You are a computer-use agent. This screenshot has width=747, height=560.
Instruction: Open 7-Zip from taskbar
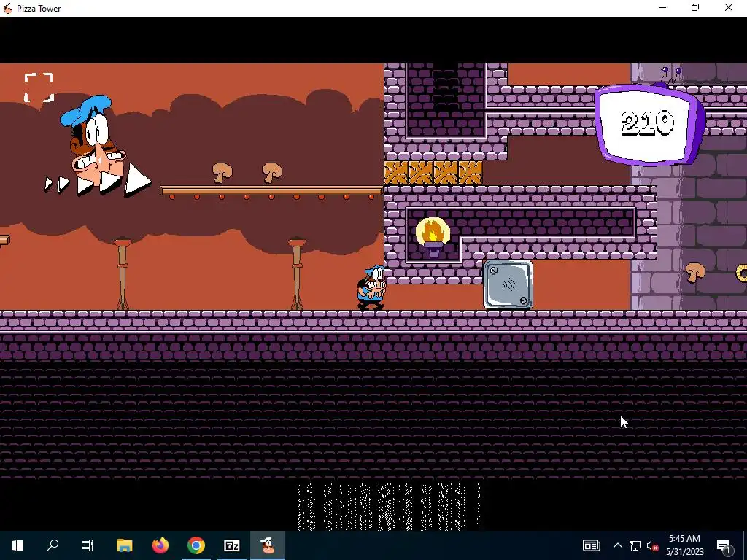[231, 545]
